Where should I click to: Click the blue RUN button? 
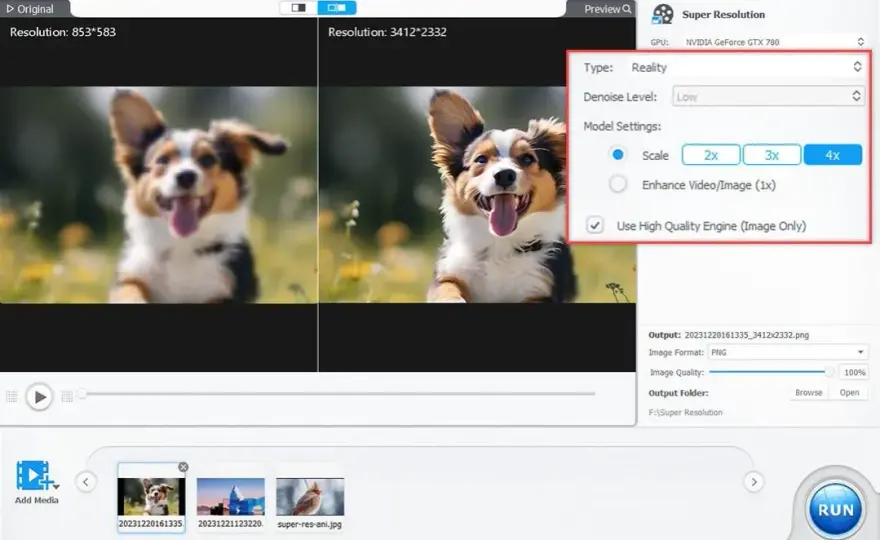pos(836,510)
